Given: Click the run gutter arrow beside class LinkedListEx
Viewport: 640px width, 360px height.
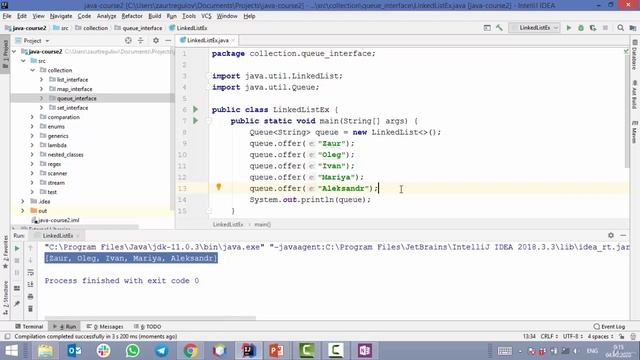Looking at the screenshot, I should [x=196, y=109].
